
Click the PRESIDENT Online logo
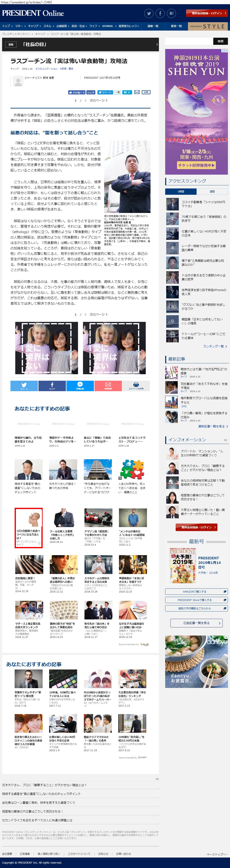pyautogui.click(x=33, y=13)
